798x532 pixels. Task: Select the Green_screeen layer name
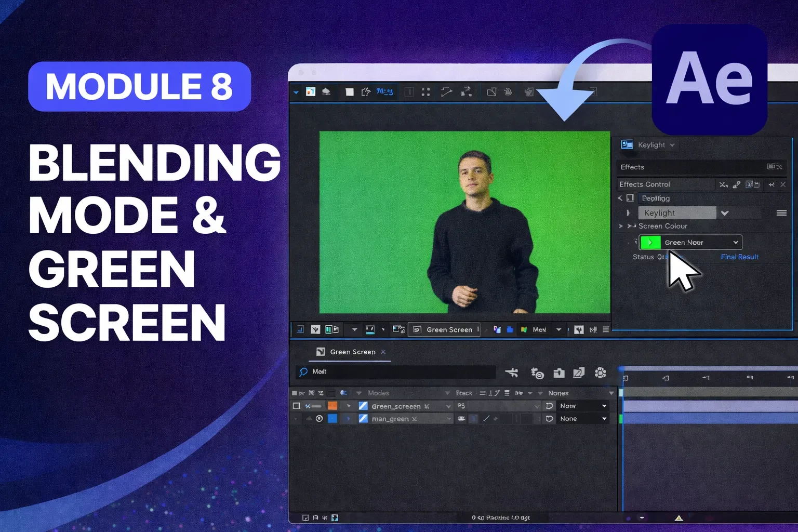coord(396,406)
